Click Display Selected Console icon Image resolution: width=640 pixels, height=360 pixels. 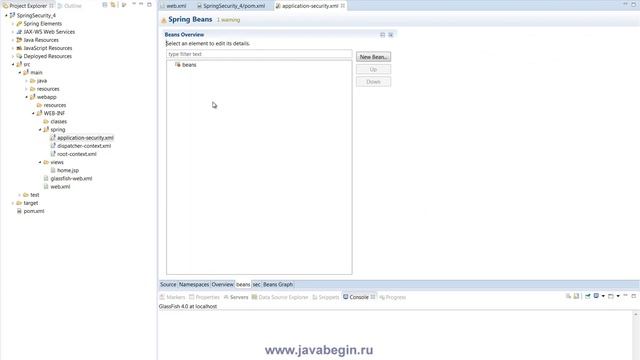596,296
